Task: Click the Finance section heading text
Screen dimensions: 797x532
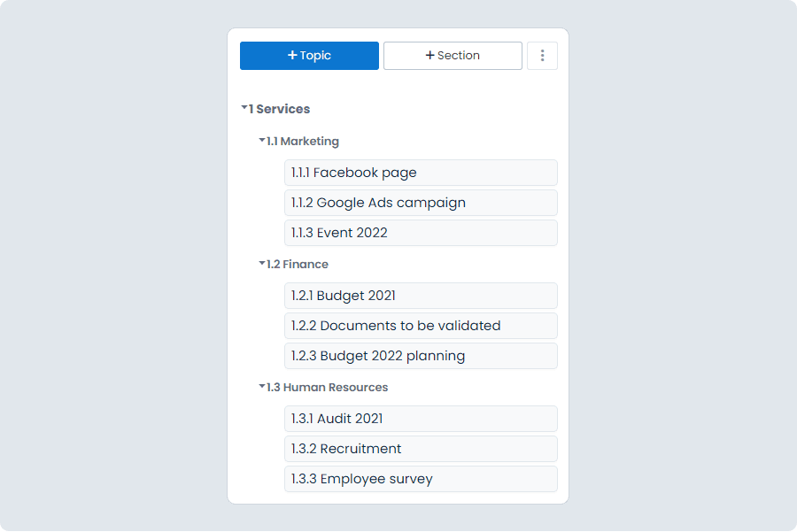Action: tap(306, 264)
